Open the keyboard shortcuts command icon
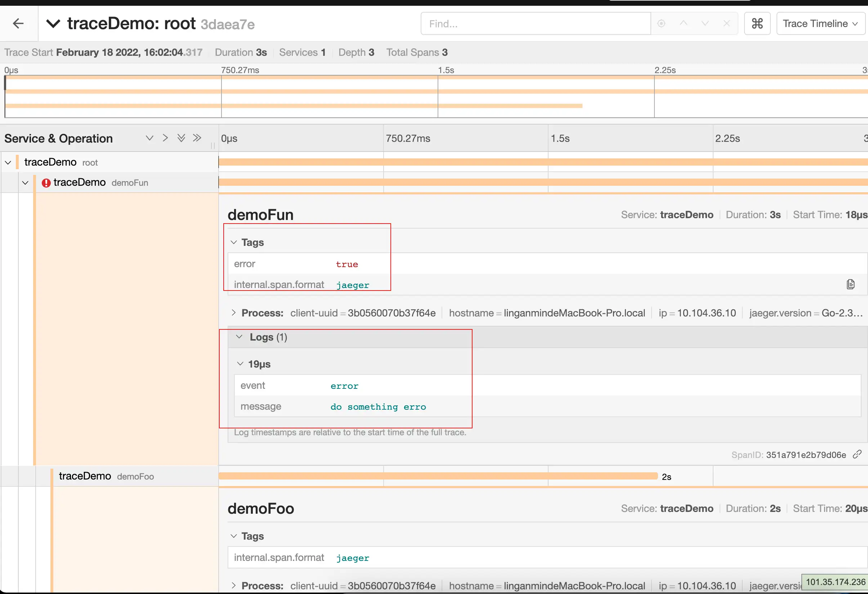This screenshot has width=868, height=594. [757, 23]
